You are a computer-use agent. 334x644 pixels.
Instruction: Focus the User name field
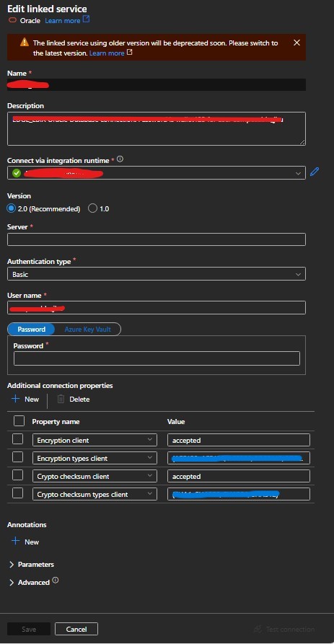(x=156, y=308)
